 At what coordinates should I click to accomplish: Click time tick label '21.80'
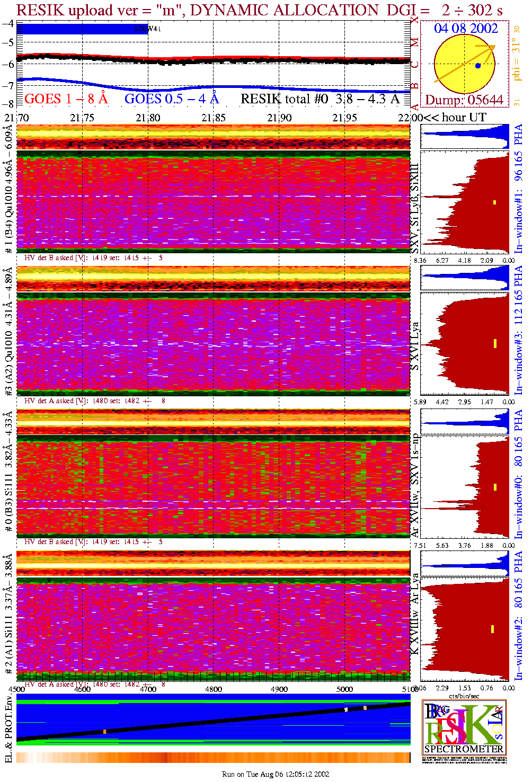(x=148, y=117)
